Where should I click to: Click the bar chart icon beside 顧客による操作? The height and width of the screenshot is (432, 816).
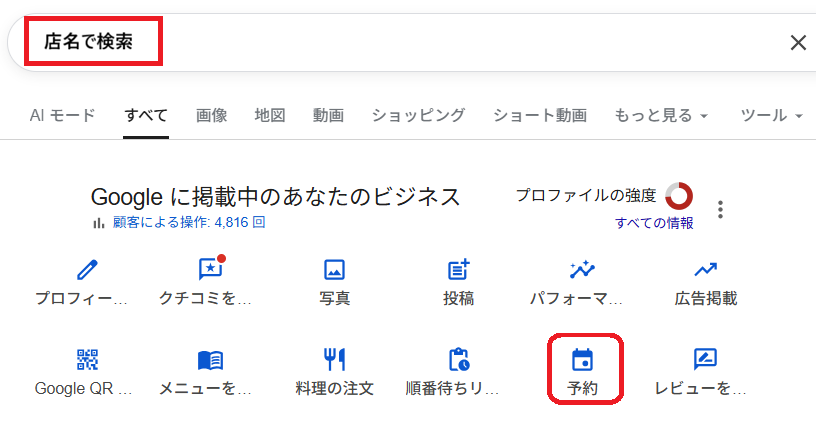98,223
